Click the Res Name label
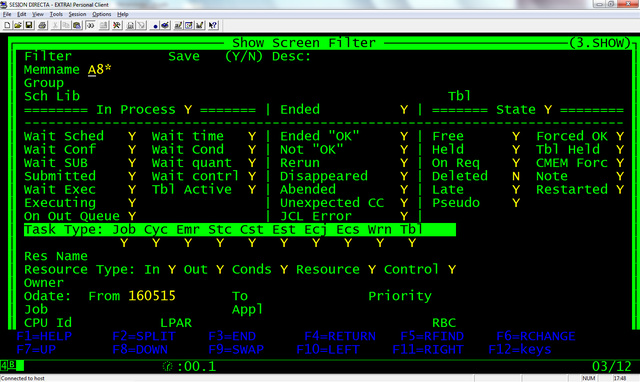640x382 pixels. pyautogui.click(x=56, y=256)
